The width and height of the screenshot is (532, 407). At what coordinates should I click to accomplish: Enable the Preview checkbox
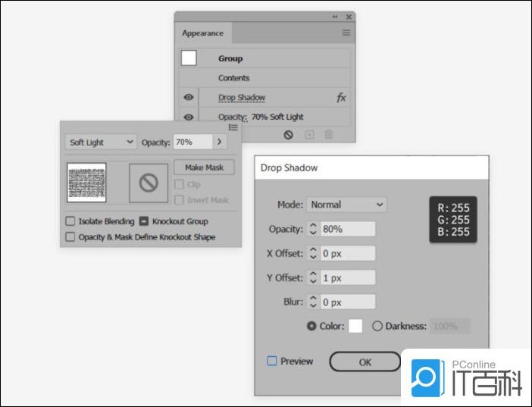272,361
